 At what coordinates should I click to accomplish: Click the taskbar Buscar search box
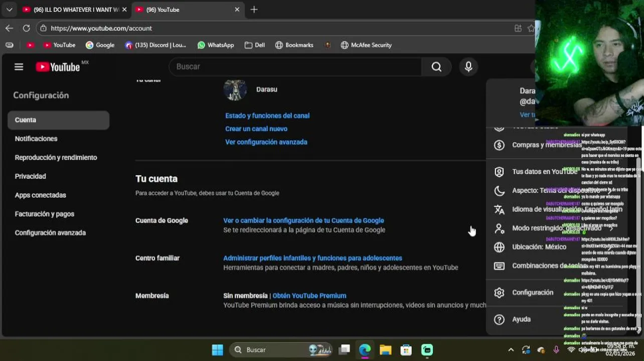tap(282, 350)
